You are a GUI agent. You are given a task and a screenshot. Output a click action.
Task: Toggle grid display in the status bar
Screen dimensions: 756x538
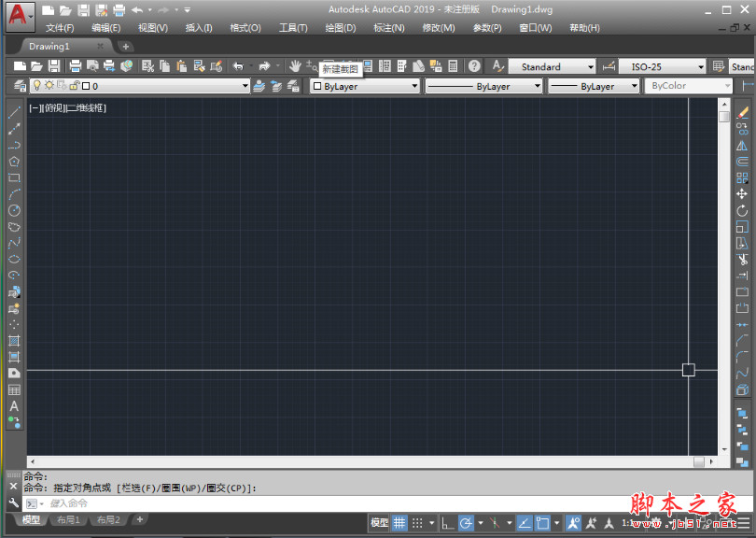click(x=399, y=522)
